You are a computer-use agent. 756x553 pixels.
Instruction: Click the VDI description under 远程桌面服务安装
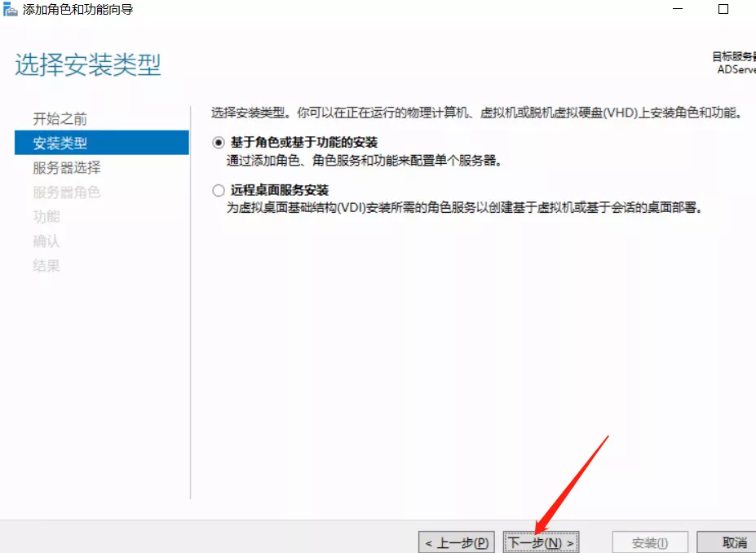click(x=463, y=208)
